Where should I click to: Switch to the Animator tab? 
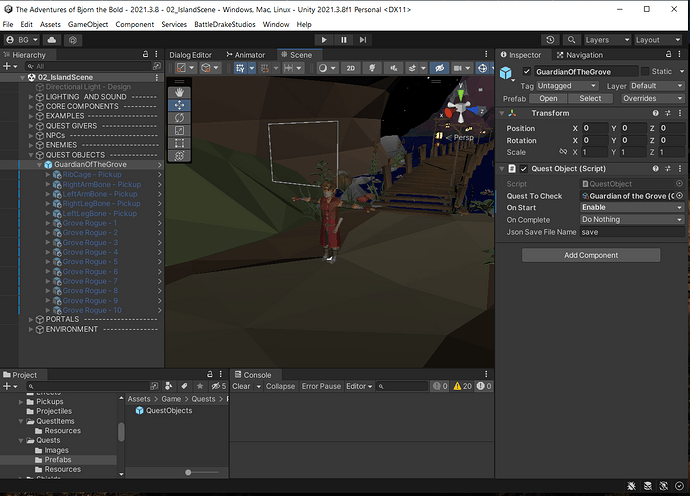click(x=246, y=55)
